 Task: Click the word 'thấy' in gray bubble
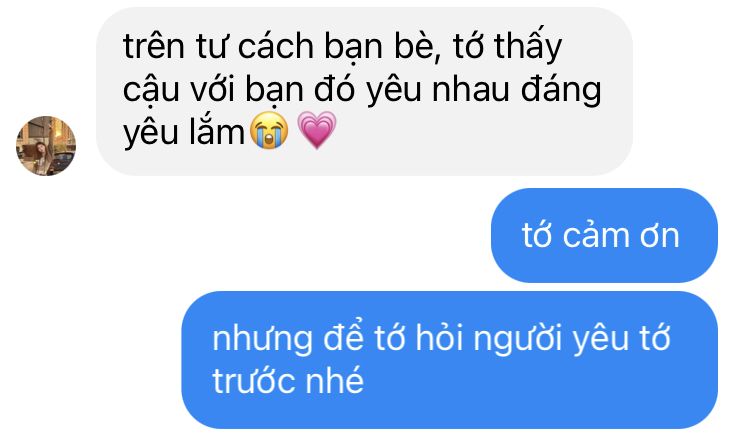point(528,48)
